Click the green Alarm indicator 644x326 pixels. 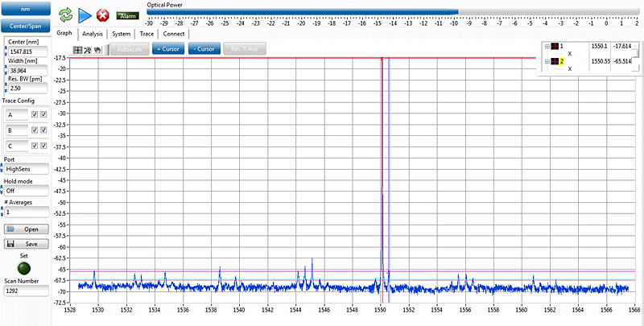click(126, 15)
